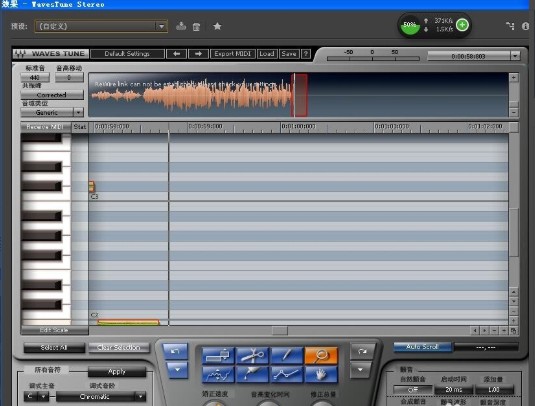This screenshot has height=406, width=535.
Task: Click the 0:01:00:000 timeline ruler mark
Action: [299, 127]
